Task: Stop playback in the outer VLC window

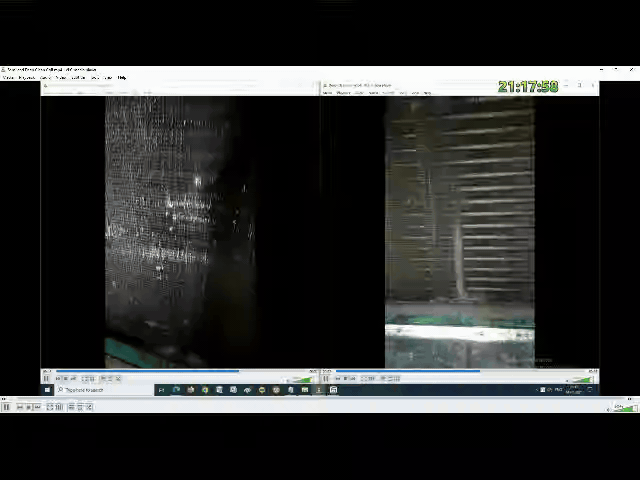Action: (x=29, y=407)
